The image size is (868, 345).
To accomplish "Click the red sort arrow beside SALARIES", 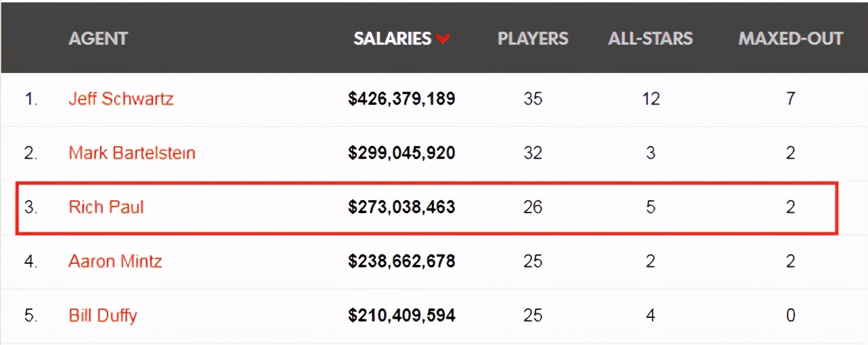I will [x=443, y=39].
